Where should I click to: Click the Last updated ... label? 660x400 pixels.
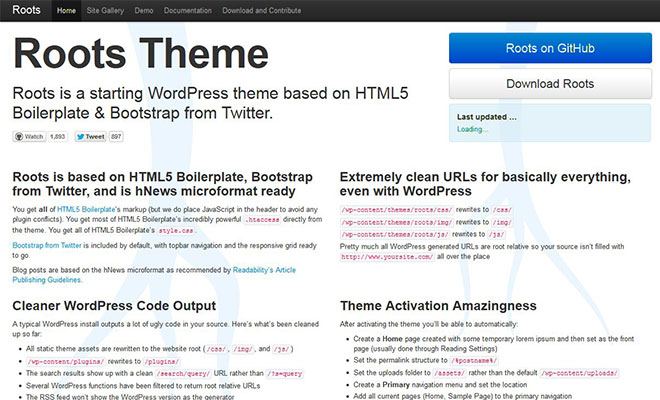click(487, 117)
